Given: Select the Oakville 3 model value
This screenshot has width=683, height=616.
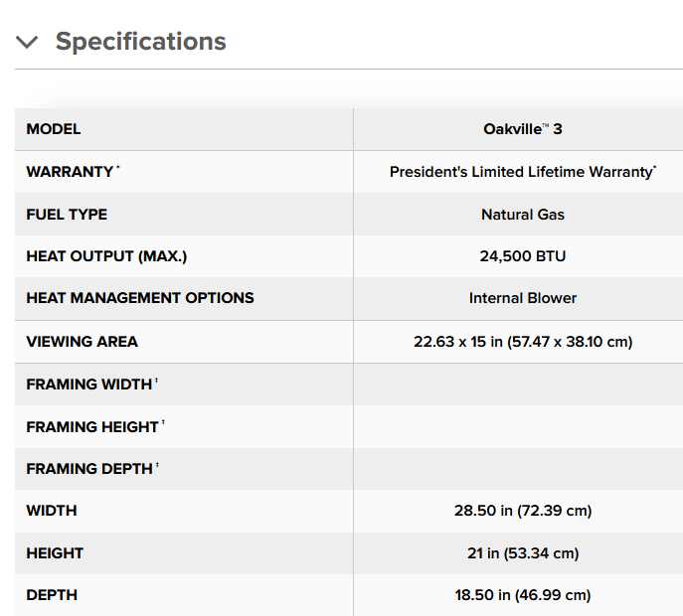Looking at the screenshot, I should pos(522,129).
